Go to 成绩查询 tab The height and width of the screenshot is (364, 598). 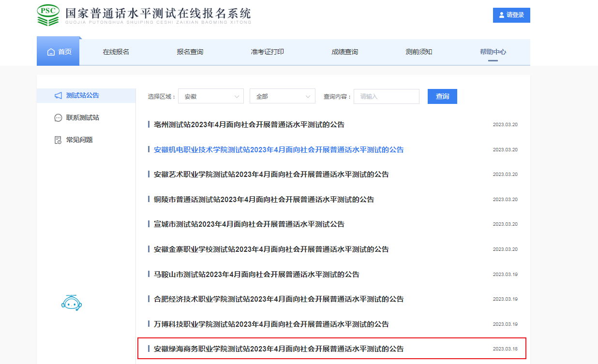tap(344, 52)
